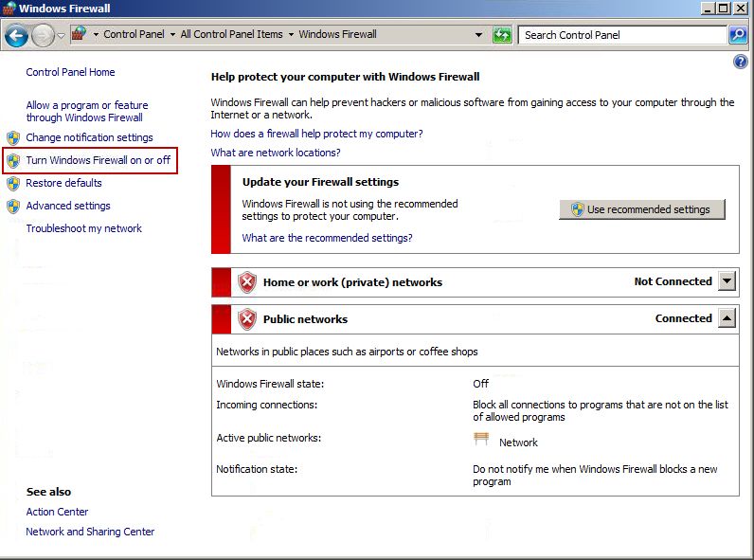Select Windows Firewall breadcrumb

pos(337,34)
